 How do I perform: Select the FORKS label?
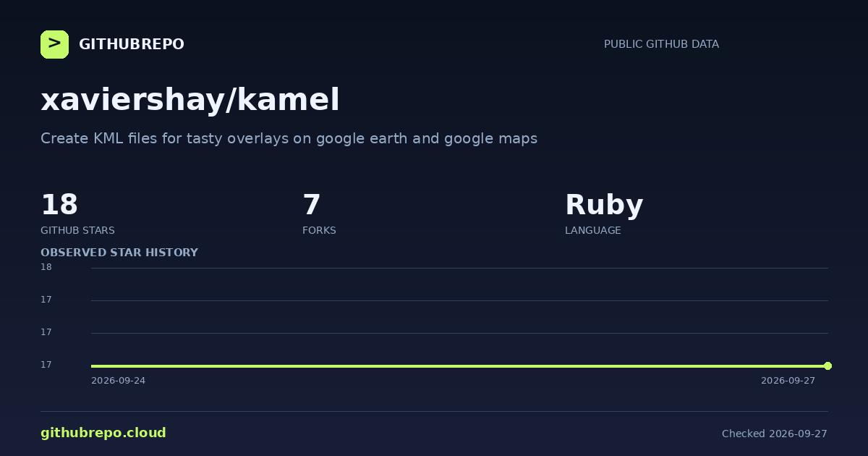pyautogui.click(x=319, y=230)
